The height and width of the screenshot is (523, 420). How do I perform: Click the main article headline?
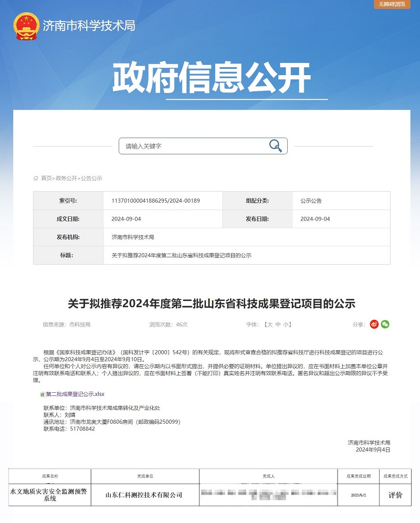coord(212,304)
